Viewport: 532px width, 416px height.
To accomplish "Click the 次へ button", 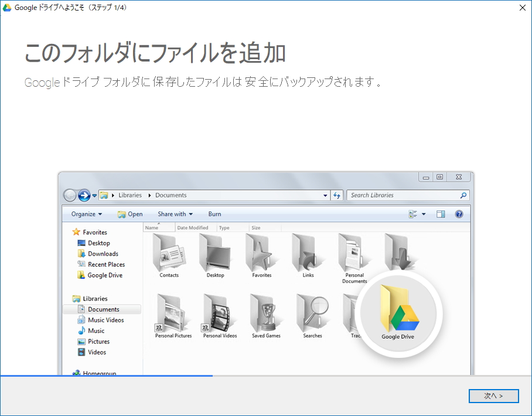I will pos(493,396).
